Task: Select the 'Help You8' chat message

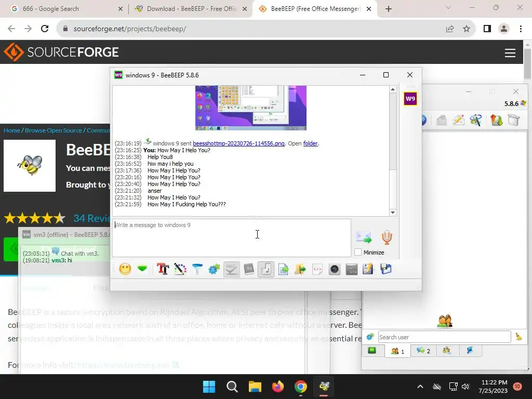Action: (x=160, y=157)
